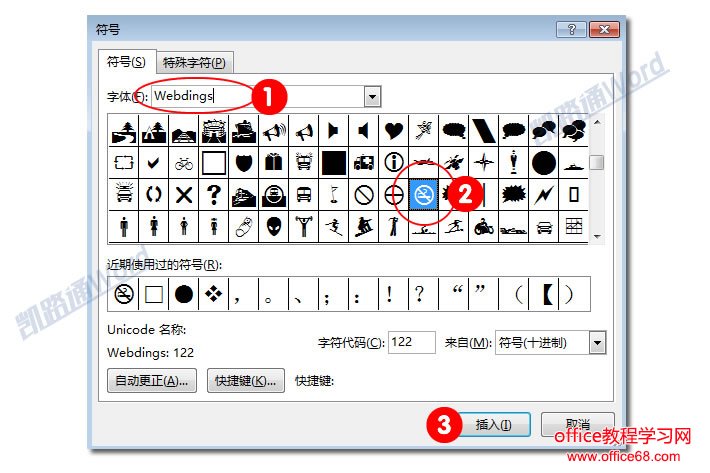
Task: Close the 符号 dialog window
Action: 604,29
